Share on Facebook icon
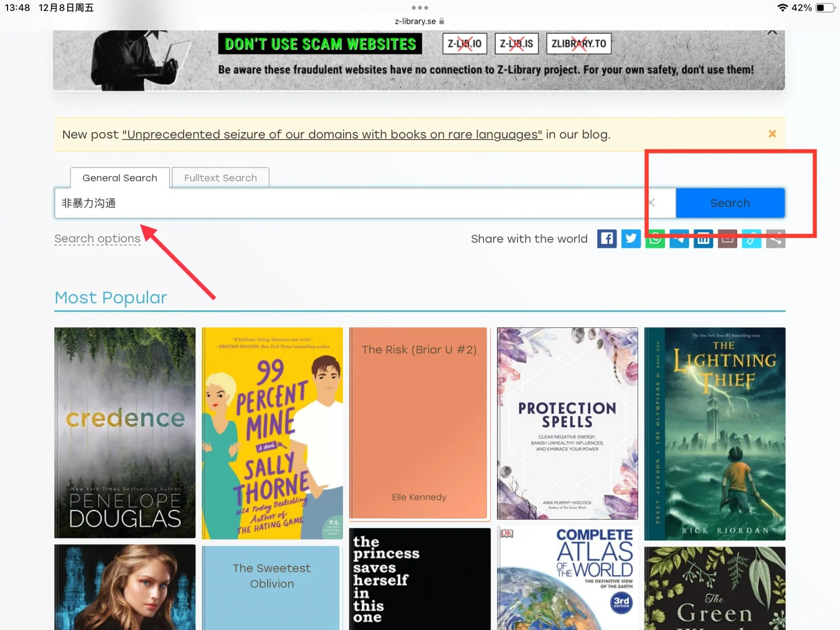Screen dimensions: 840x630 (607, 239)
